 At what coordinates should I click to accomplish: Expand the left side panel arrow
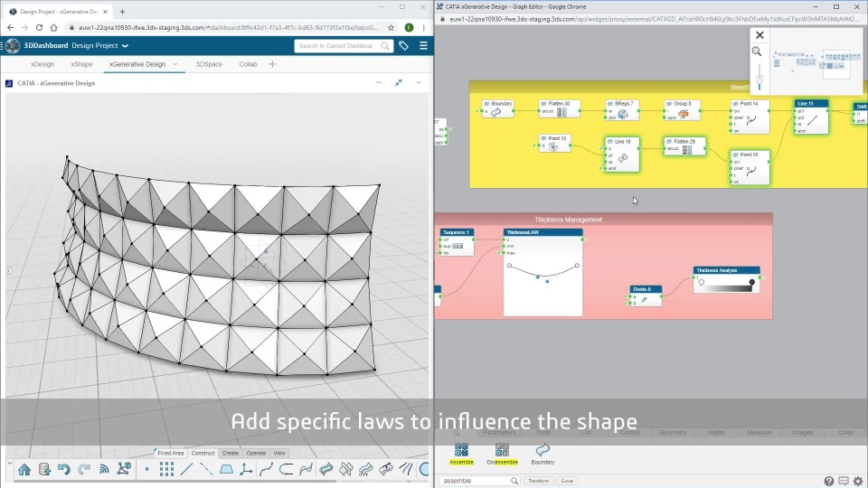point(9,270)
